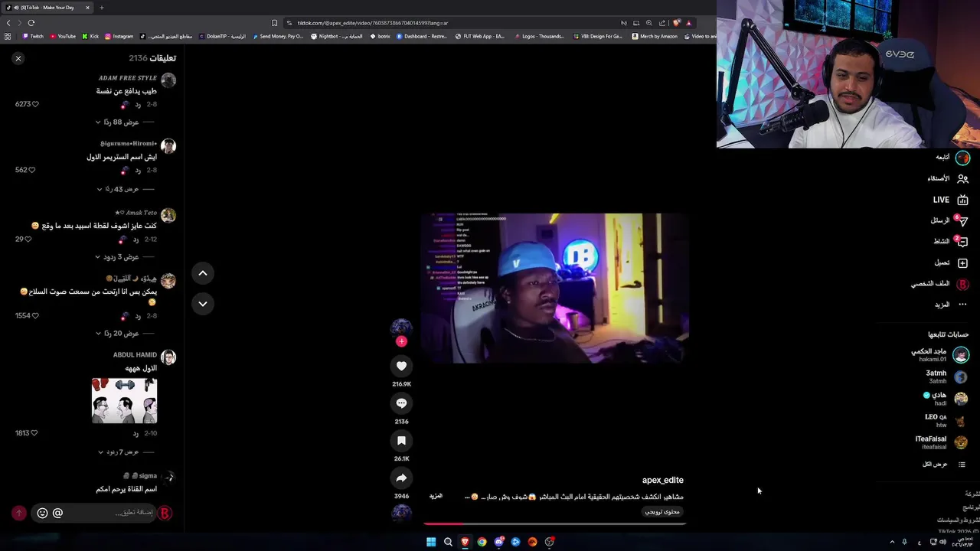This screenshot has width=980, height=551.
Task: Open the Merch by Amazon bookmark
Action: 655,36
